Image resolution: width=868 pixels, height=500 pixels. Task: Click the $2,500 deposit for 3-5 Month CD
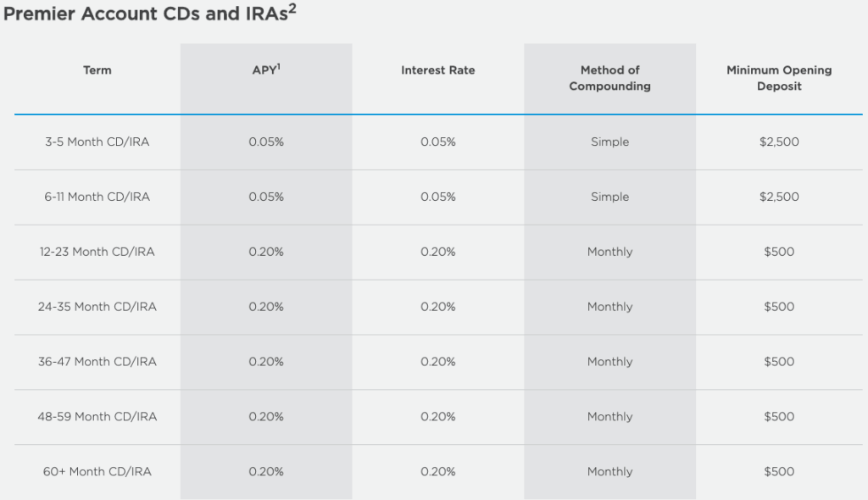click(780, 142)
